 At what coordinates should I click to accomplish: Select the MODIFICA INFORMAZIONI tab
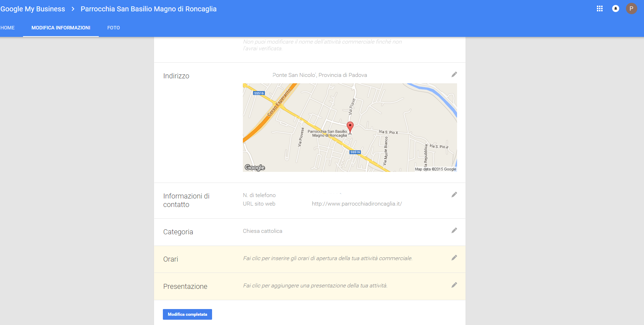pyautogui.click(x=61, y=28)
